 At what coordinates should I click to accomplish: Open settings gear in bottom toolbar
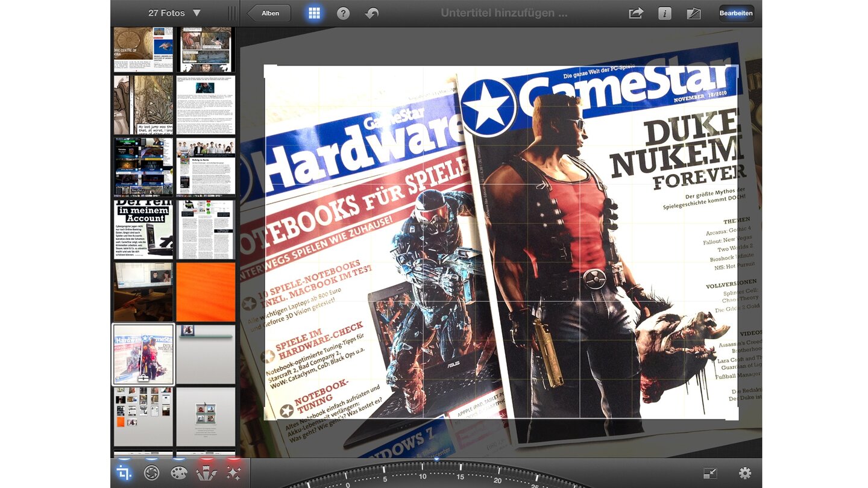pyautogui.click(x=745, y=474)
